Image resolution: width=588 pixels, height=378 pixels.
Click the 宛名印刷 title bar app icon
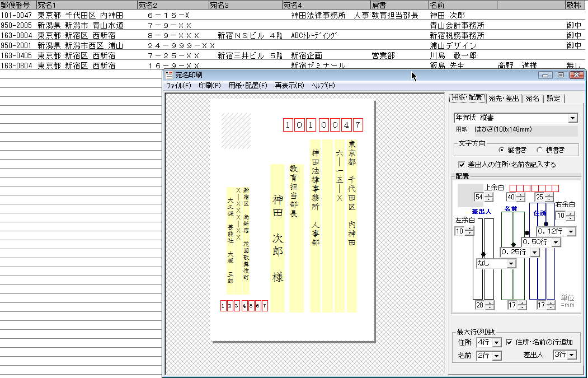point(169,75)
